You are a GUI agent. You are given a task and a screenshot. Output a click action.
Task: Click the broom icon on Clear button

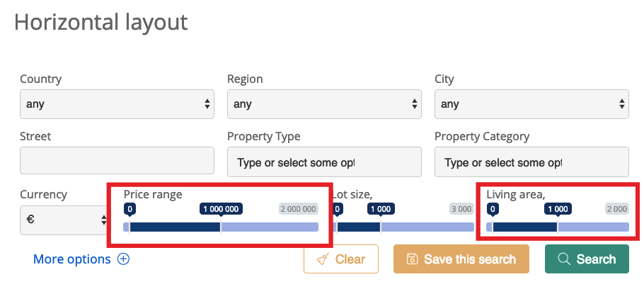point(323,259)
